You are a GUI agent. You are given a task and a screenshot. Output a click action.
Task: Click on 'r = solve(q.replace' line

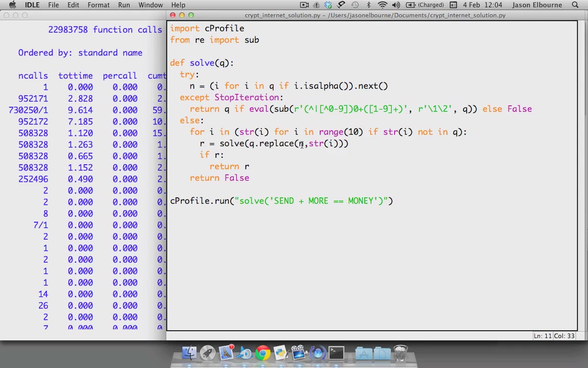point(274,144)
